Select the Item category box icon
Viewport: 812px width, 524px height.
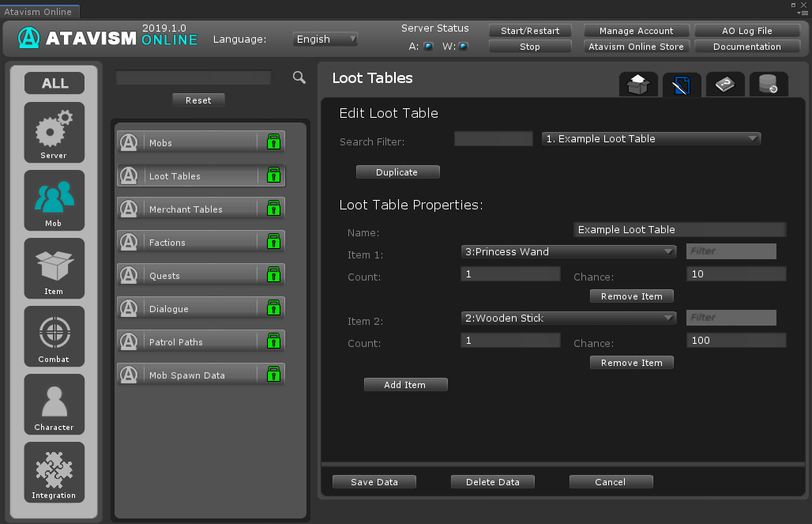(54, 269)
